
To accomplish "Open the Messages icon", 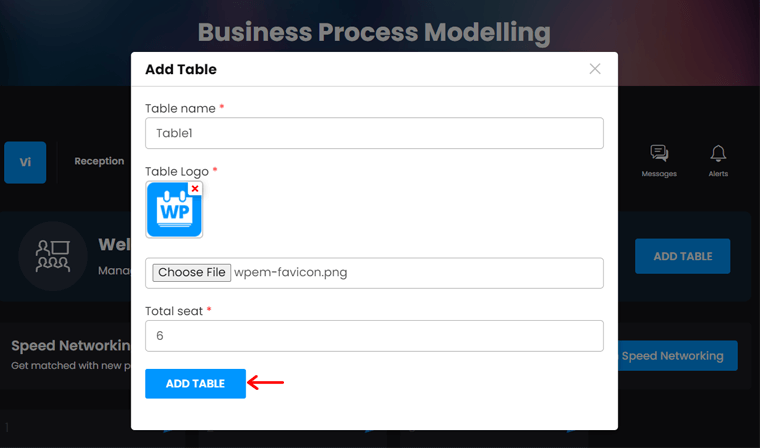I will click(659, 160).
